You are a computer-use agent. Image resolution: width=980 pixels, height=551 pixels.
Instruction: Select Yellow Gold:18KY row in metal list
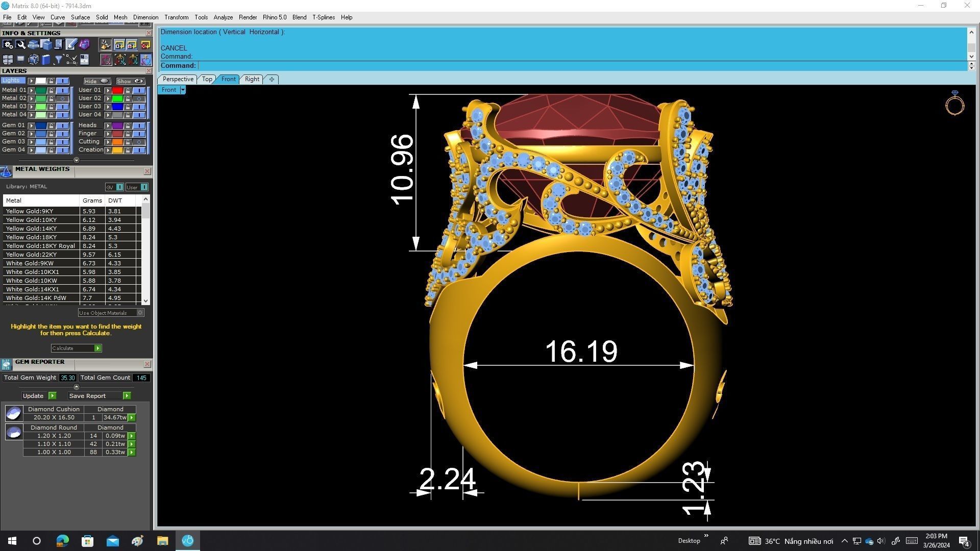pyautogui.click(x=71, y=237)
